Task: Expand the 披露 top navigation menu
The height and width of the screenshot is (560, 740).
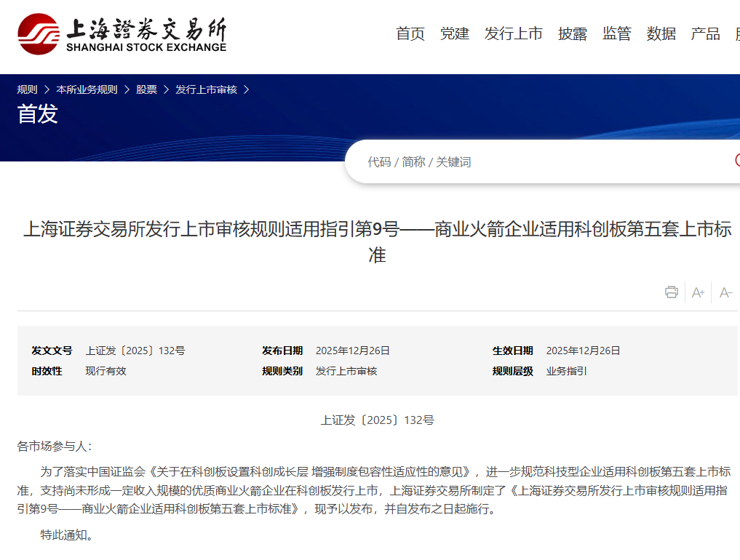Action: [572, 33]
